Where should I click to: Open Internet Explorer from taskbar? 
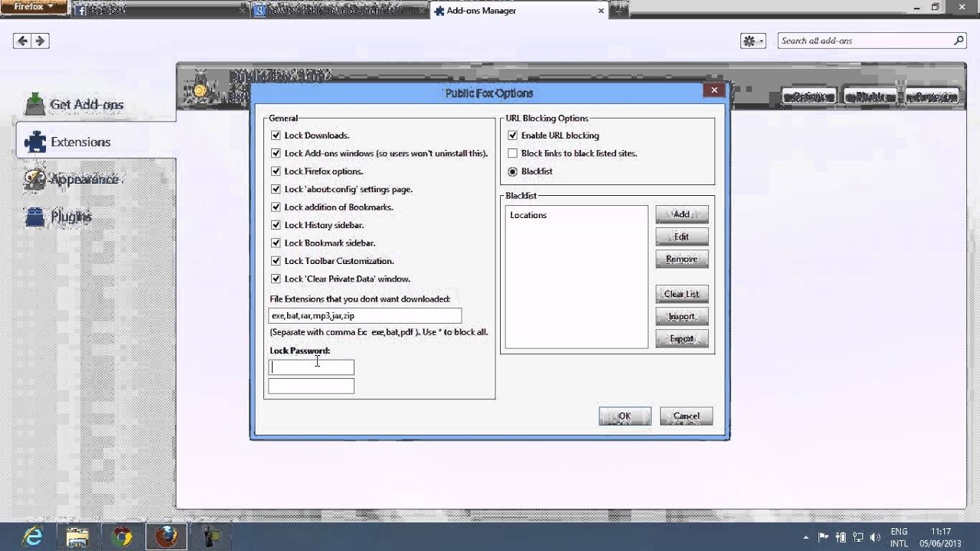click(x=34, y=536)
